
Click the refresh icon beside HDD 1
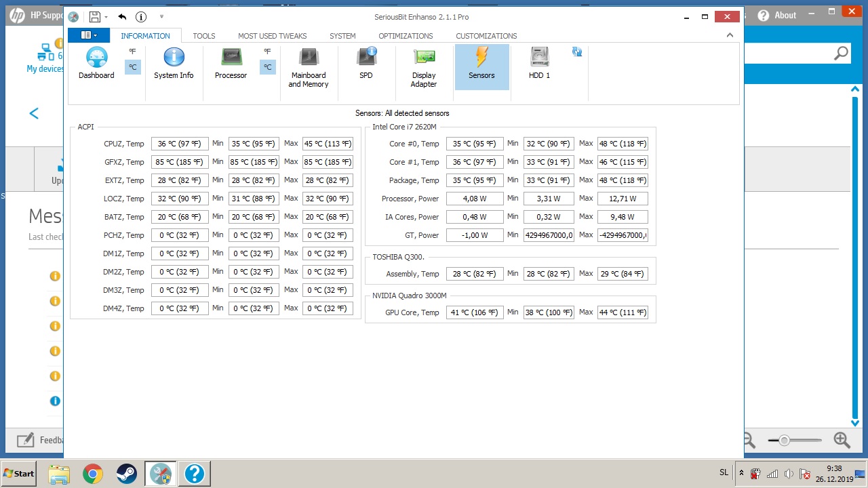pos(577,52)
